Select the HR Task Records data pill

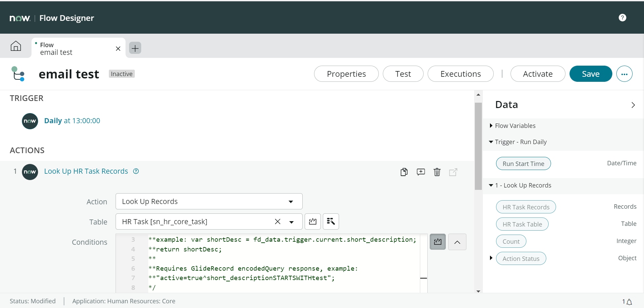(526, 207)
